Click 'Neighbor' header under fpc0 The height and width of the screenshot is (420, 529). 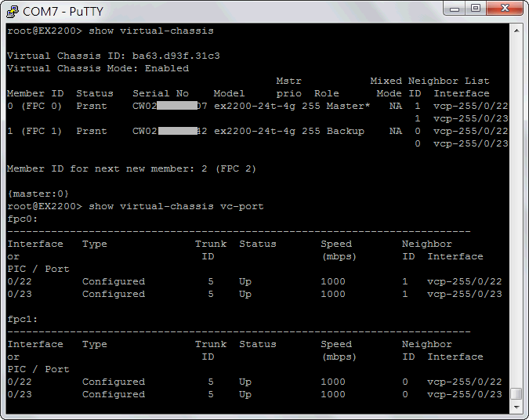click(427, 244)
